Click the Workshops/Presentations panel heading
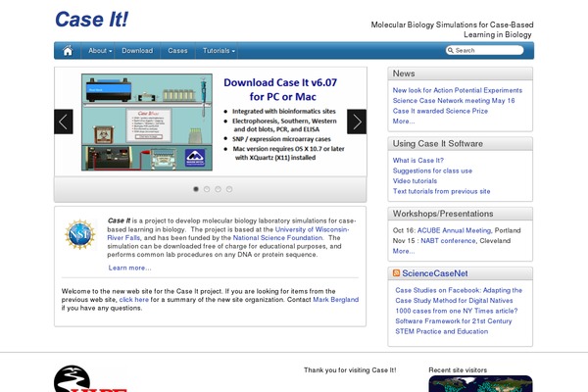 443,214
